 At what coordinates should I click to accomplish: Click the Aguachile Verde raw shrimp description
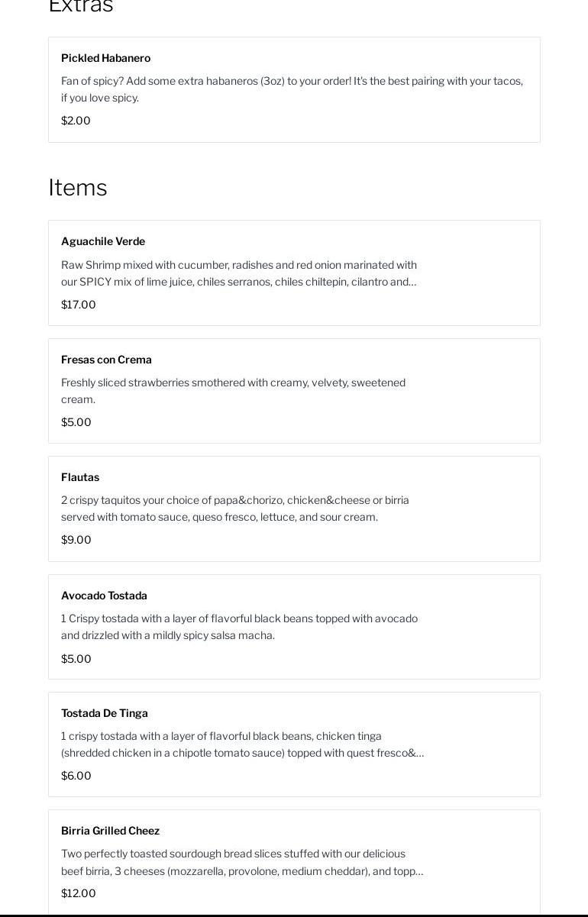coord(239,273)
